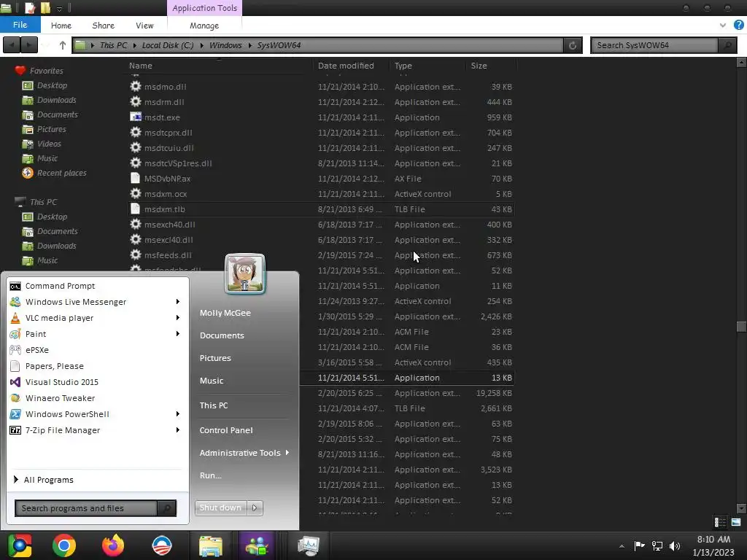Screen dimensions: 747x560
Task: Click the Start button on the taskbar
Action: (x=19, y=545)
